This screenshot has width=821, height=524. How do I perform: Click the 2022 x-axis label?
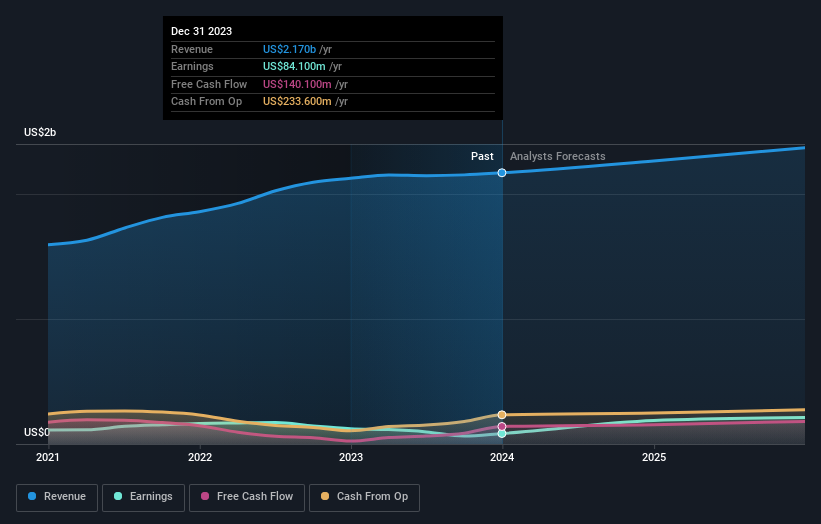tap(200, 457)
